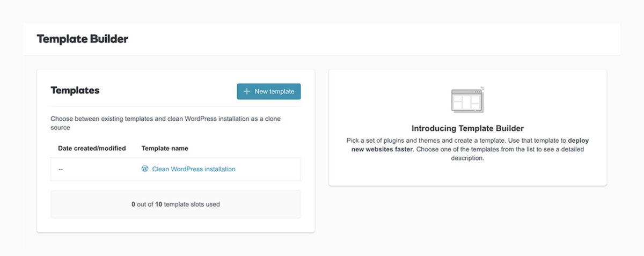Open the Clean WordPress installation template
Image resolution: width=644 pixels, height=256 pixels.
(x=194, y=169)
